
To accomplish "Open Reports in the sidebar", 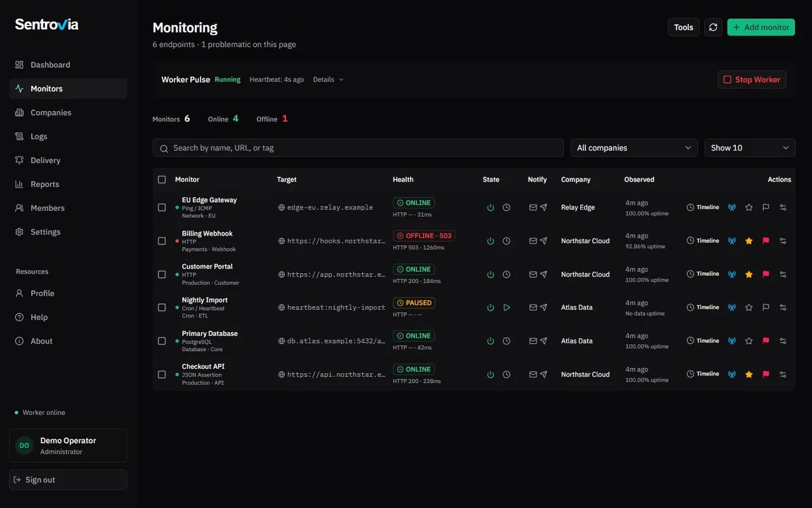I will 68,184.
